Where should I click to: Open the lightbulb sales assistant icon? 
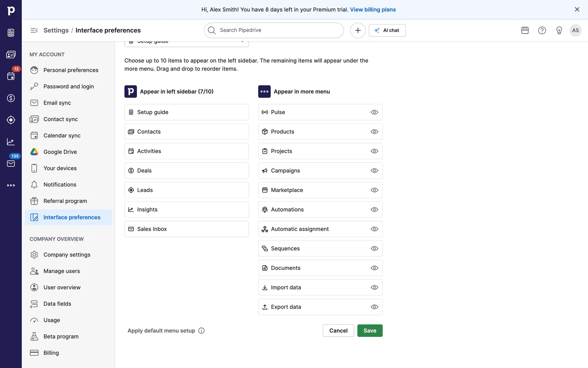[559, 30]
